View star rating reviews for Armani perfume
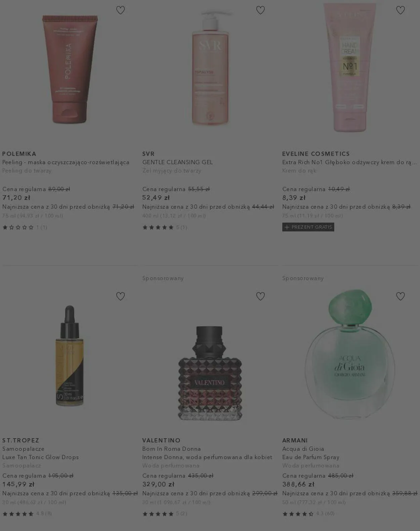 308,514
